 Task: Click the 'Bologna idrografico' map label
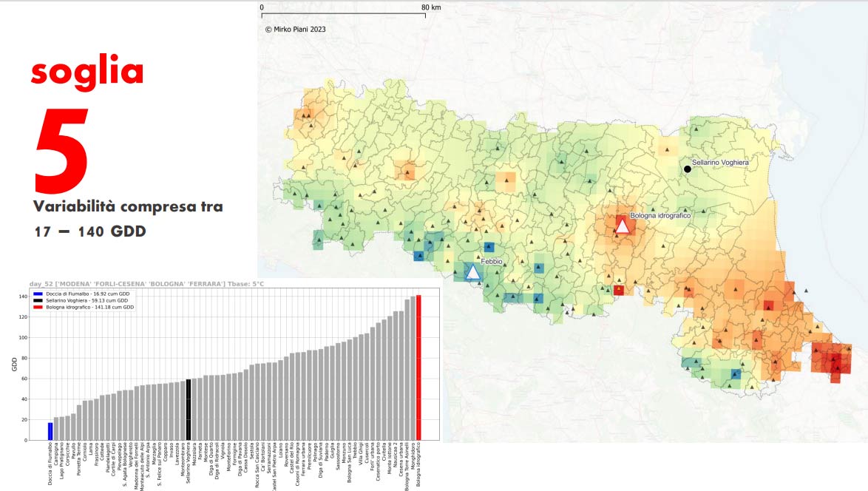pyautogui.click(x=660, y=215)
